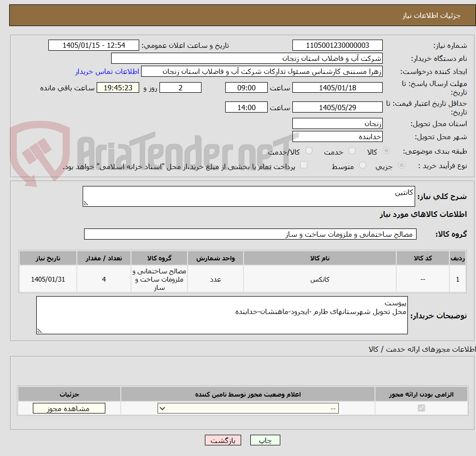Click the اطلاعات مجوزهای ارائه خدمت heading
This screenshot has height=456, width=476.
422,349
